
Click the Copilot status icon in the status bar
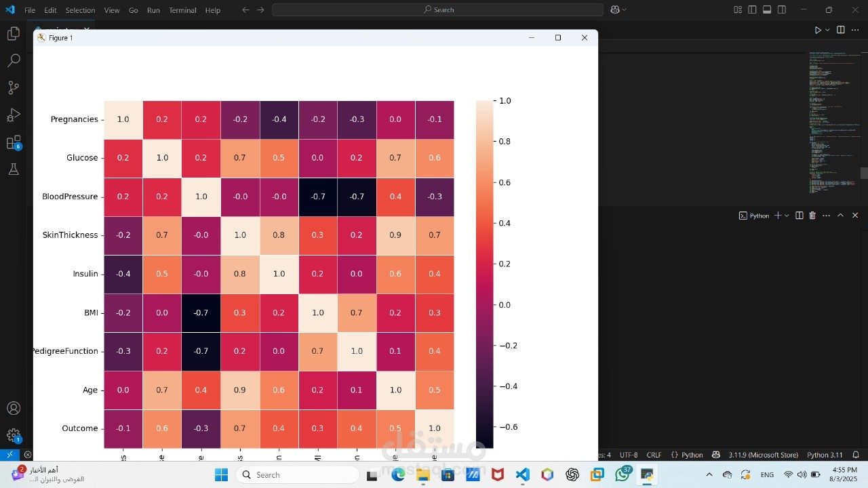[716, 455]
